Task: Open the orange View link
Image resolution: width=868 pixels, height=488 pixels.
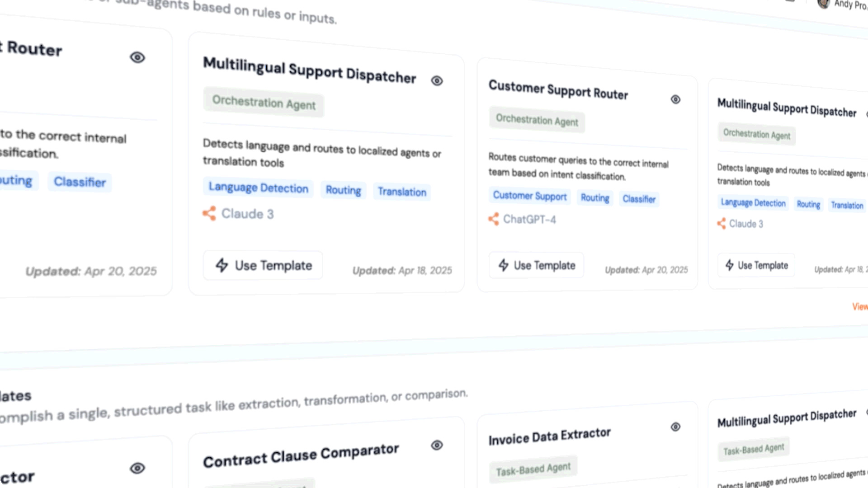Action: (x=859, y=307)
